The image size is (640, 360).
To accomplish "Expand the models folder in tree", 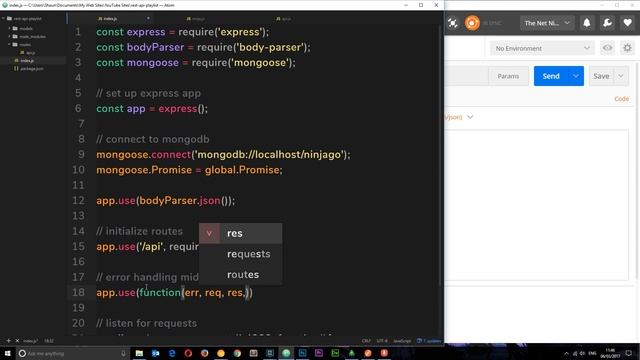I will pyautogui.click(x=22, y=28).
